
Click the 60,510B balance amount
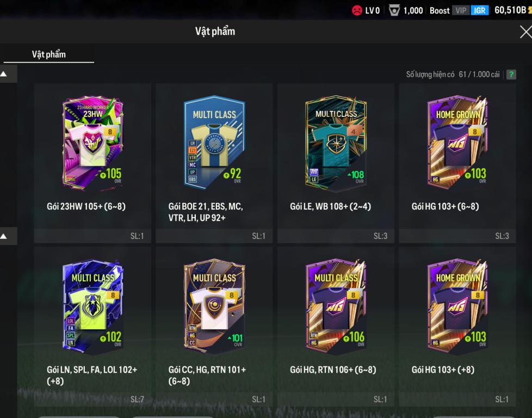coord(510,10)
